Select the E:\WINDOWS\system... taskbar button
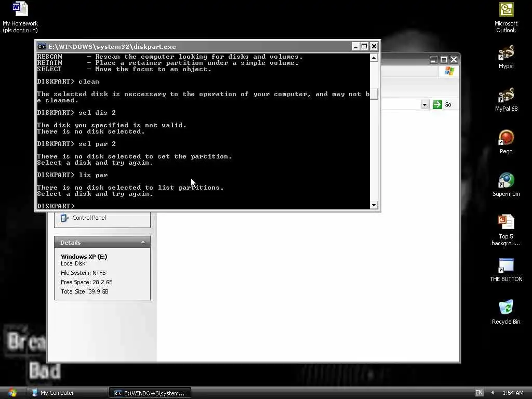Image resolution: width=532 pixels, height=399 pixels. [150, 393]
